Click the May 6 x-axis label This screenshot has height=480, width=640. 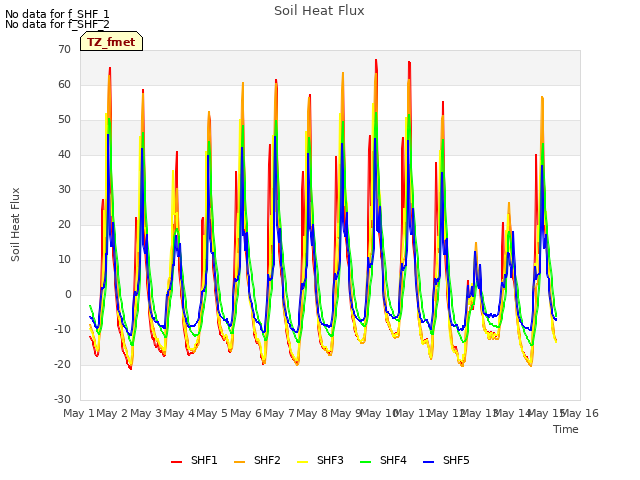[246, 413]
